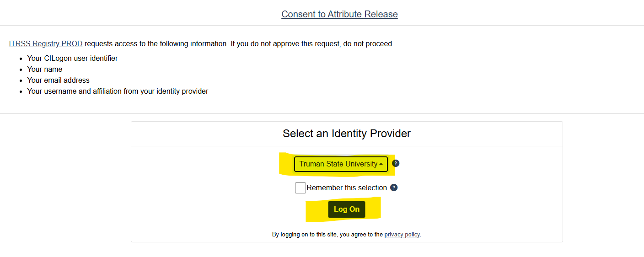Open the Truman State University provider dropdown
The width and height of the screenshot is (644, 257).
point(340,164)
